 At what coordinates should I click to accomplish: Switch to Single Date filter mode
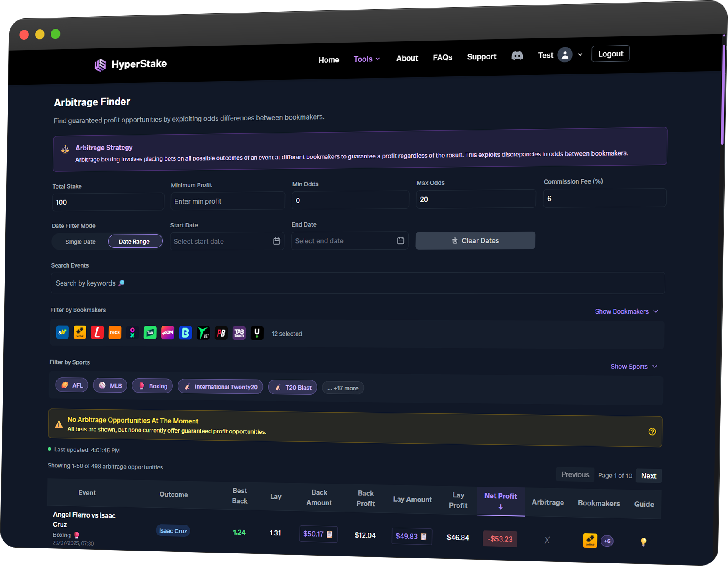click(80, 242)
